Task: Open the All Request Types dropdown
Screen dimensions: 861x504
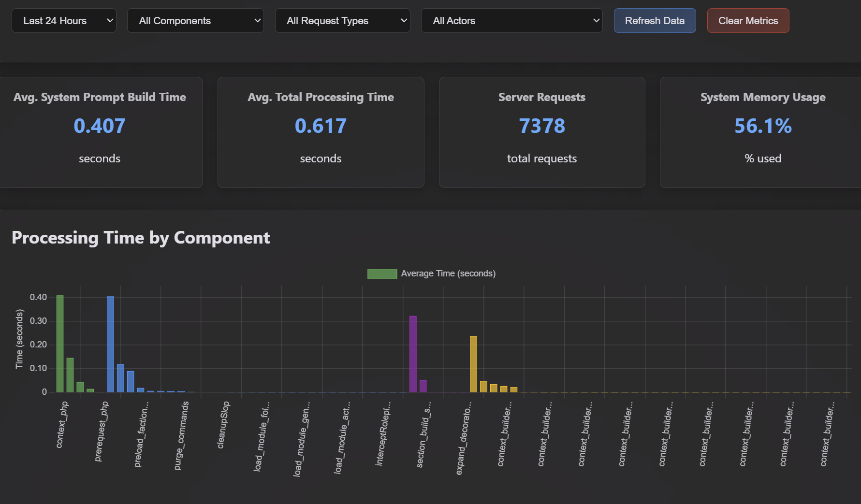Action: pyautogui.click(x=342, y=21)
